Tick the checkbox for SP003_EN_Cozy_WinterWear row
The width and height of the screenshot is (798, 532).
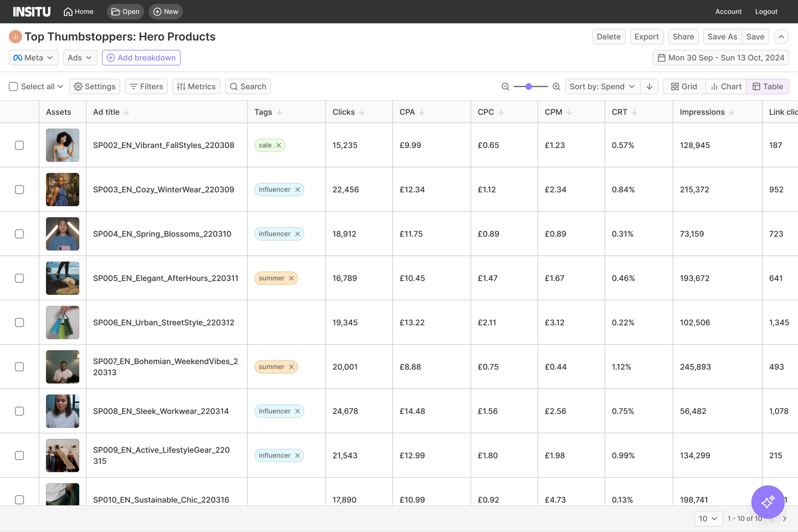click(x=19, y=189)
